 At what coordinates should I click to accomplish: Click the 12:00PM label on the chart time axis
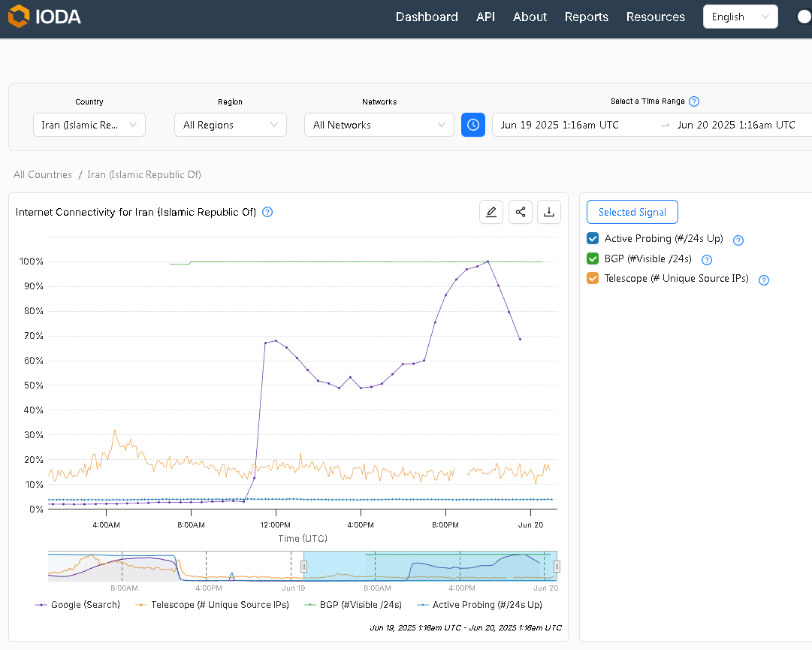click(x=276, y=525)
